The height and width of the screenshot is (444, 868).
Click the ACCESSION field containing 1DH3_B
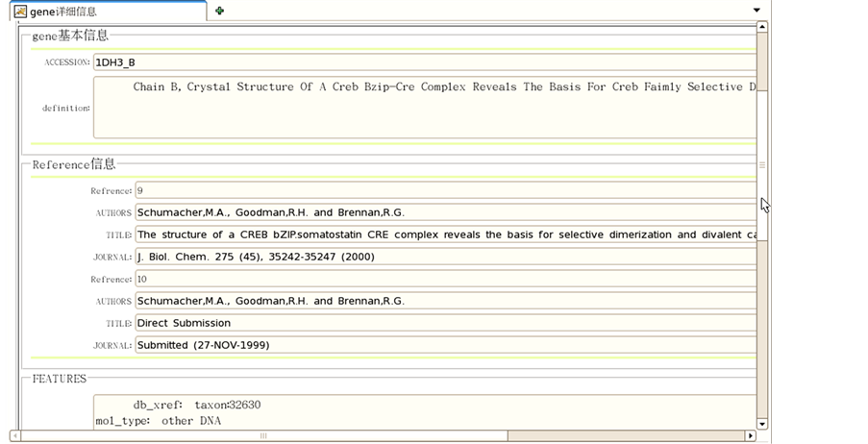point(423,62)
